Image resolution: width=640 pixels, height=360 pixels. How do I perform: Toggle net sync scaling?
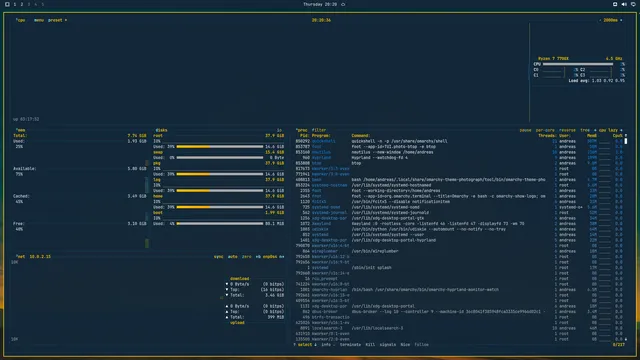pos(218,257)
